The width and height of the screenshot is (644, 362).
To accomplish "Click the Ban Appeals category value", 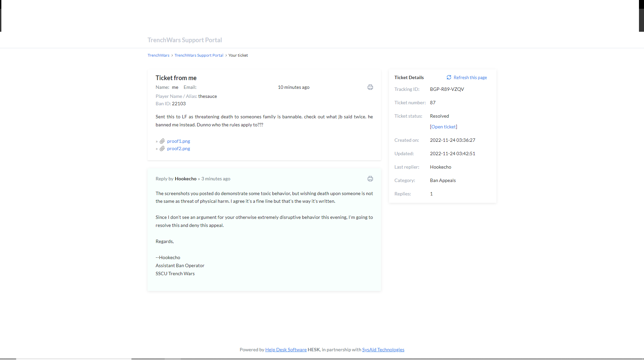I will coord(443,180).
